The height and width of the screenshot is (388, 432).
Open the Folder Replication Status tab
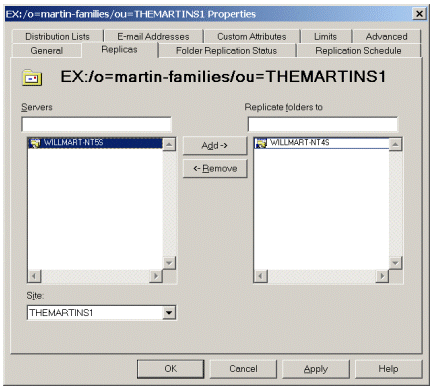click(227, 51)
